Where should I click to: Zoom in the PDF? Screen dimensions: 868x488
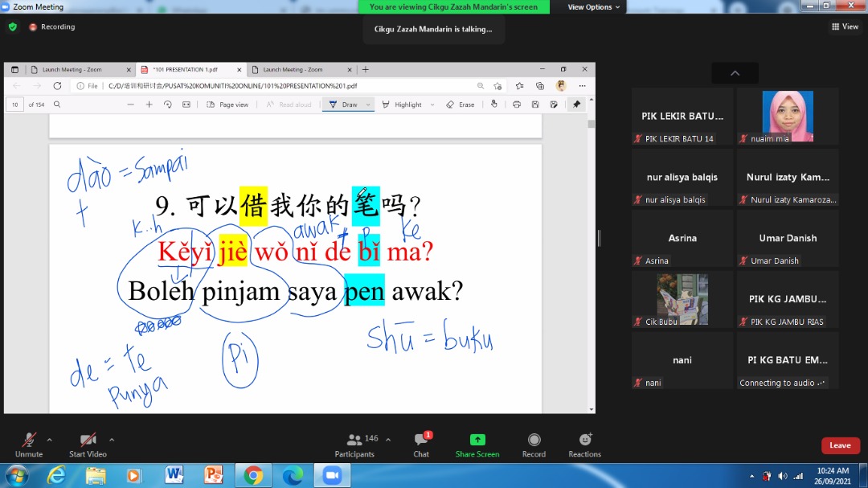(149, 105)
